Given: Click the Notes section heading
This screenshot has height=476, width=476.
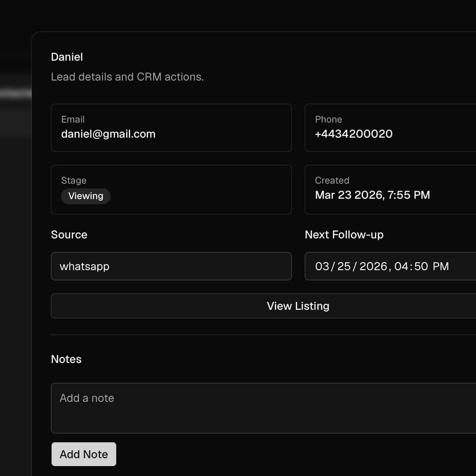Looking at the screenshot, I should coord(66,359).
